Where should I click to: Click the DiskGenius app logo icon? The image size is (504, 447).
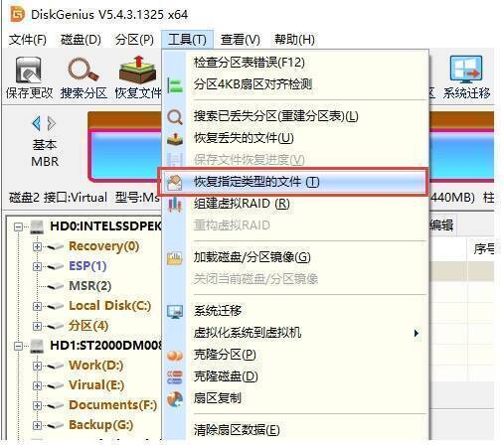[x=17, y=14]
